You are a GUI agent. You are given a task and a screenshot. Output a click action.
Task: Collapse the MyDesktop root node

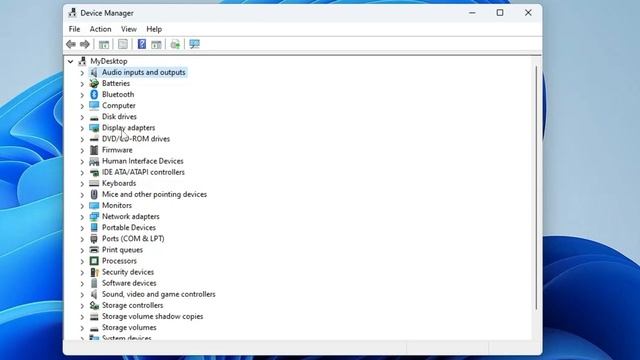click(x=71, y=61)
